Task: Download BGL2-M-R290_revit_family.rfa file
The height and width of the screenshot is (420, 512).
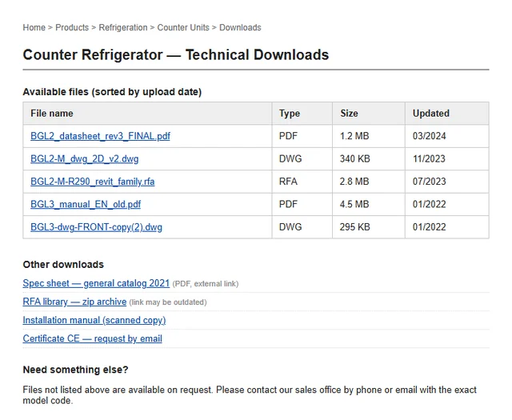Action: click(93, 182)
